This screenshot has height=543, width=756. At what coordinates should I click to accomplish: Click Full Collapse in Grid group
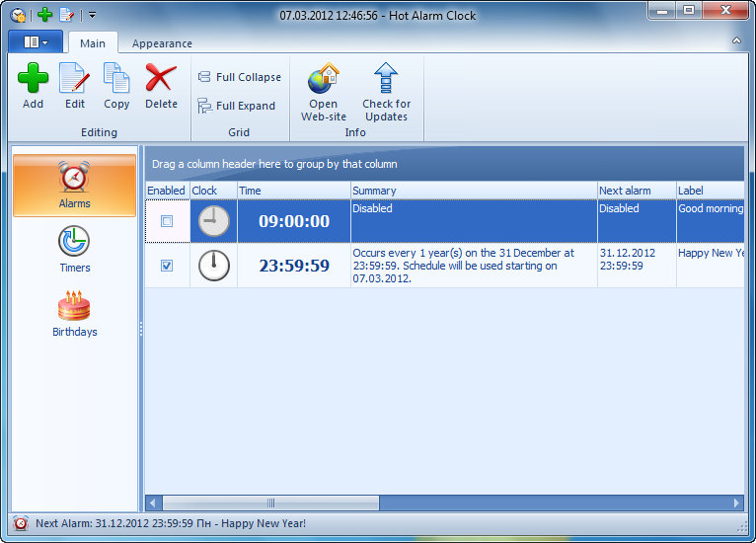(240, 77)
